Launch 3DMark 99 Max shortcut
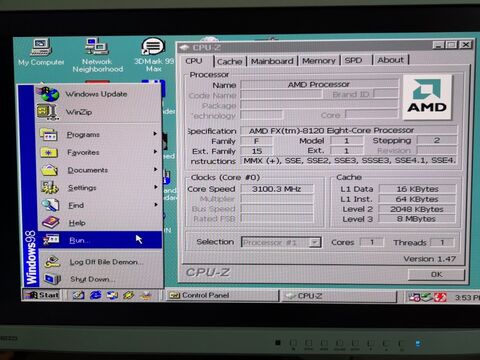Image resolution: width=480 pixels, height=360 pixels. pos(153,55)
